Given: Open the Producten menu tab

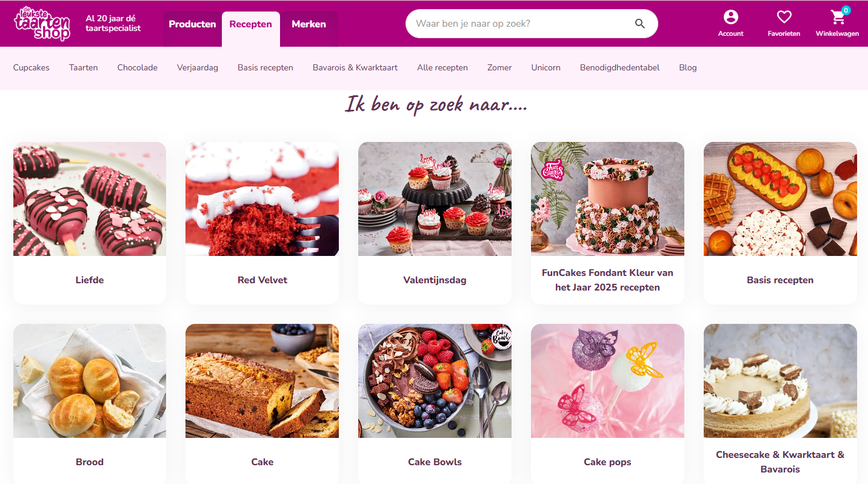Looking at the screenshot, I should 192,24.
